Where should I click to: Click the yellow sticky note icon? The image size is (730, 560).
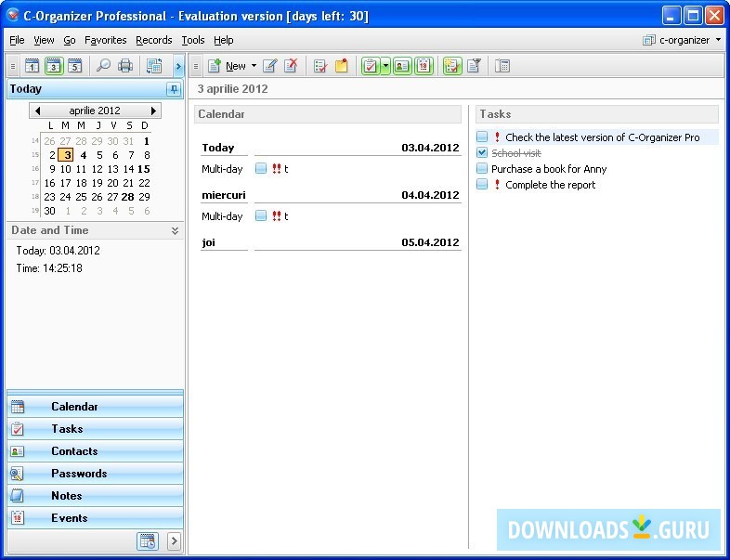tap(342, 66)
